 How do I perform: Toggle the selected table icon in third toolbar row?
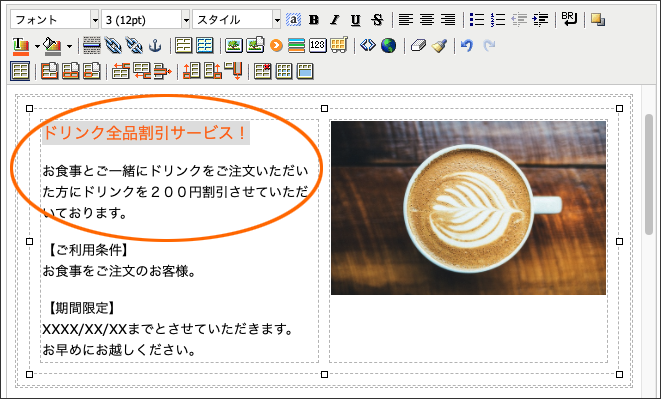tap(20, 71)
